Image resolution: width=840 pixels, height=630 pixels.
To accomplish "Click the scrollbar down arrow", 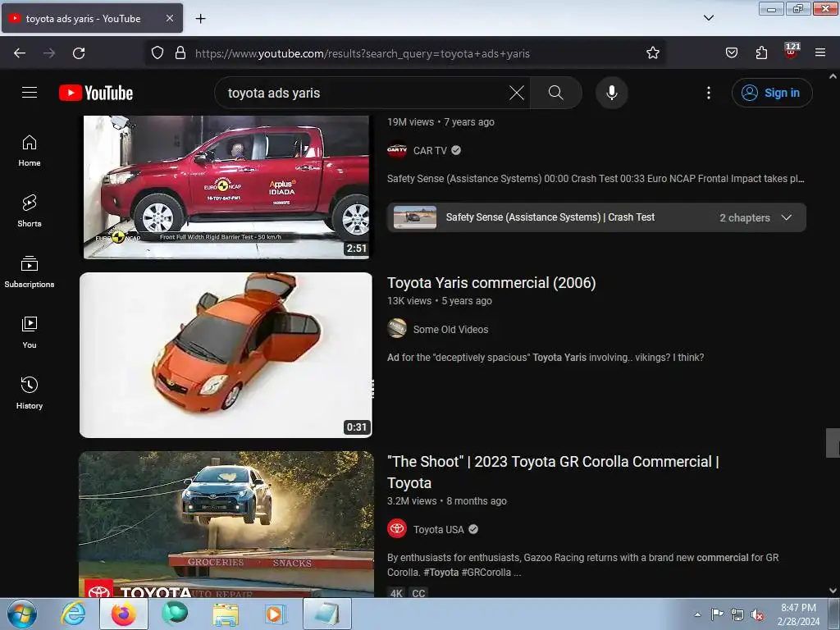I will pos(833,591).
